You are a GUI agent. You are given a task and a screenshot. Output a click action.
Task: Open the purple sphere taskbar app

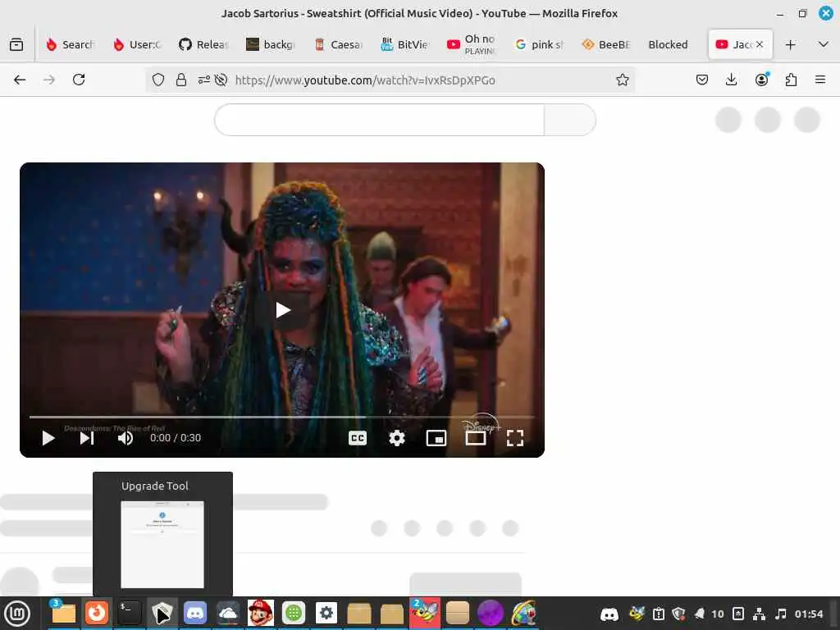click(x=491, y=613)
